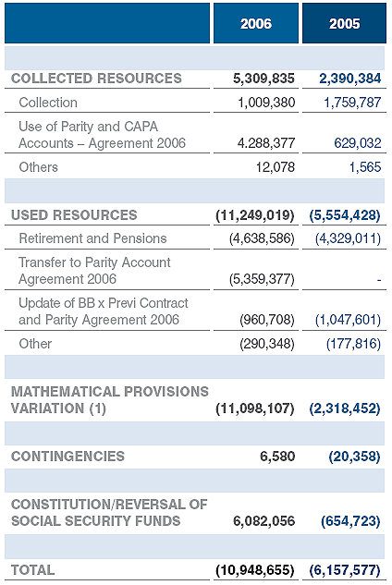Click TOTAL 2005 value (6,157,577)
This screenshot has height=585, width=392.
tap(345, 570)
